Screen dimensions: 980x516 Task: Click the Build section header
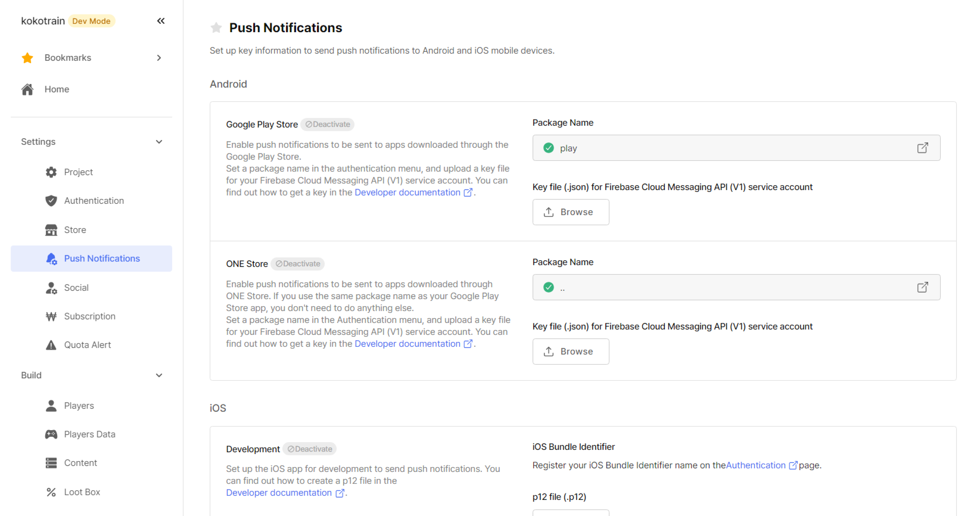[91, 375]
